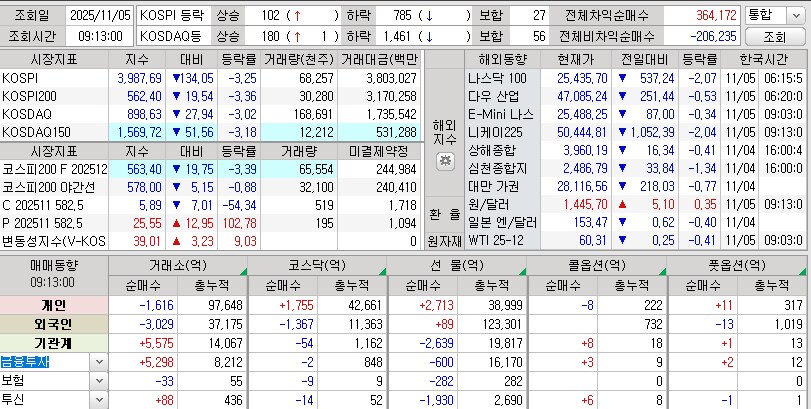Click green corner marker on 선 물(억) header

click(x=522, y=271)
